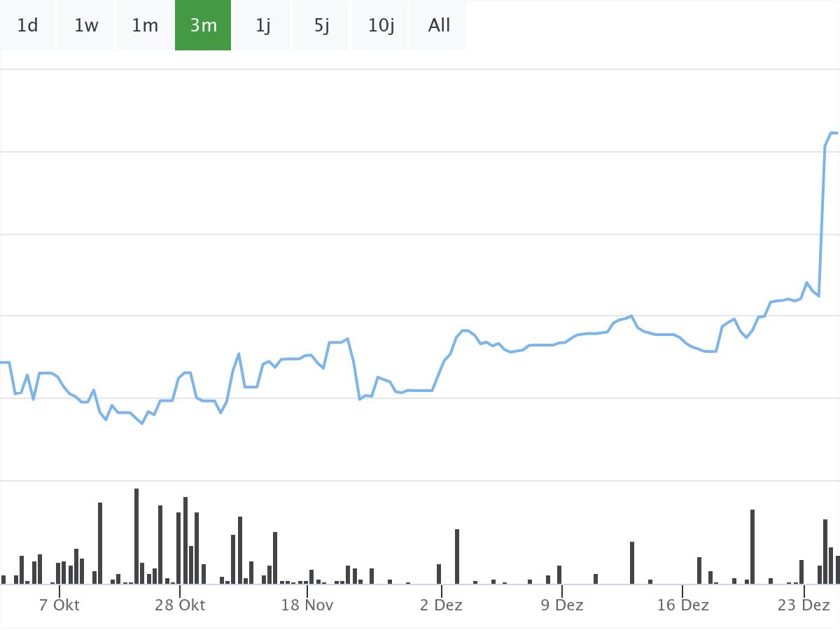Show the All time range
The image size is (840, 630).
439,26
